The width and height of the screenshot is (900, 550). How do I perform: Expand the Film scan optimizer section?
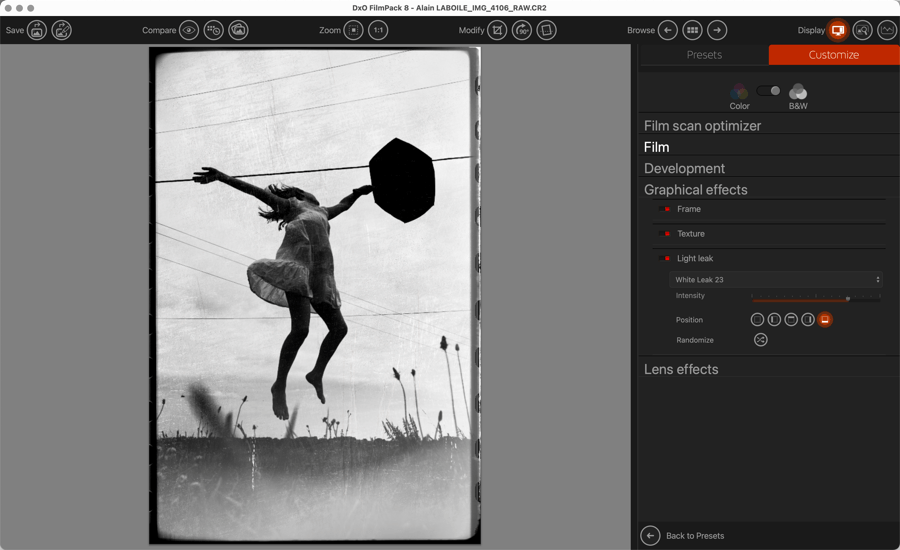(702, 126)
